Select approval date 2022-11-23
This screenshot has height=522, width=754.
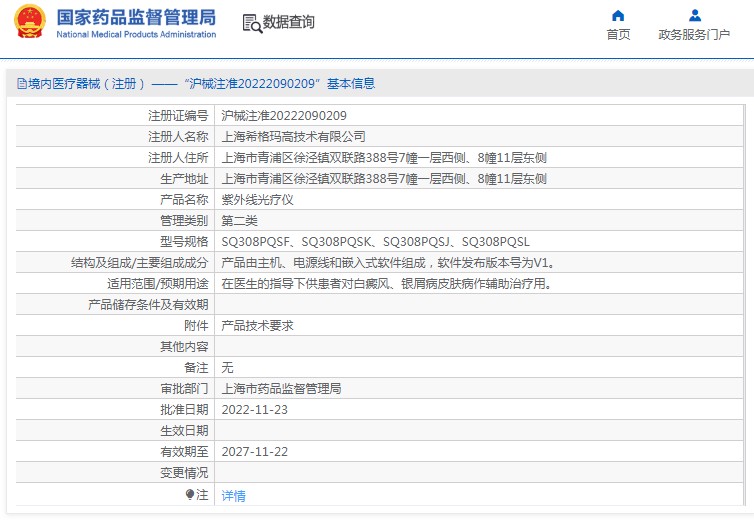(254, 410)
